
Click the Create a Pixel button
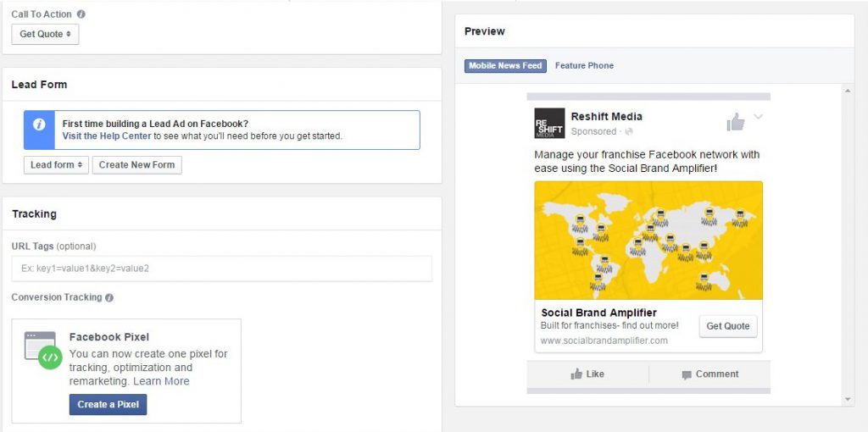point(108,405)
